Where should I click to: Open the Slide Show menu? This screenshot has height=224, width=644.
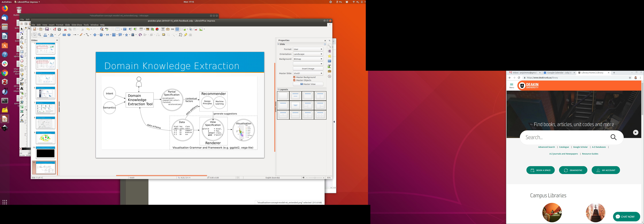point(76,25)
